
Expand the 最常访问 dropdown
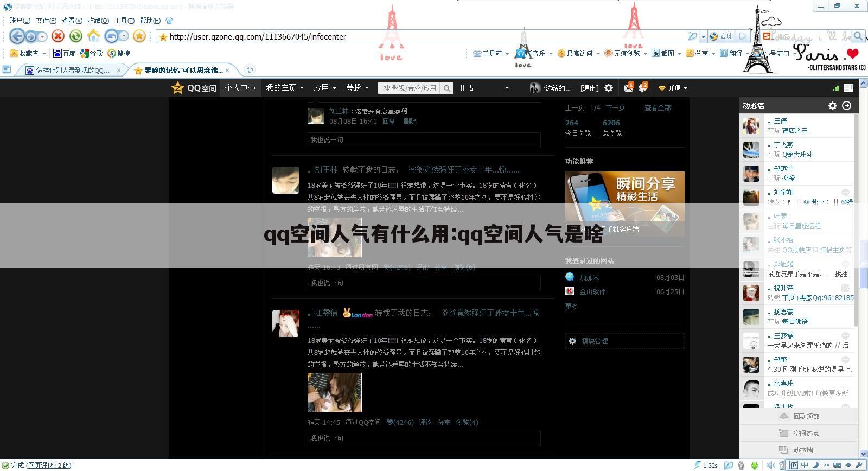coord(597,53)
